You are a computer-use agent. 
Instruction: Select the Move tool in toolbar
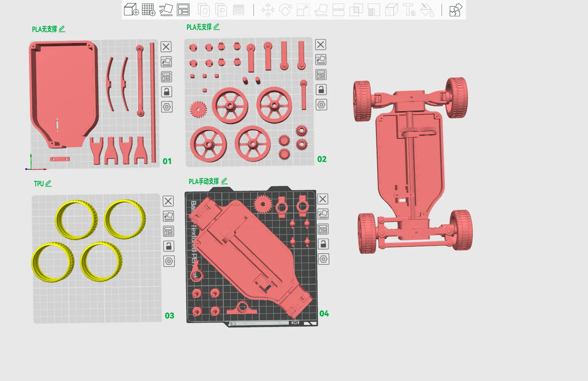click(268, 10)
